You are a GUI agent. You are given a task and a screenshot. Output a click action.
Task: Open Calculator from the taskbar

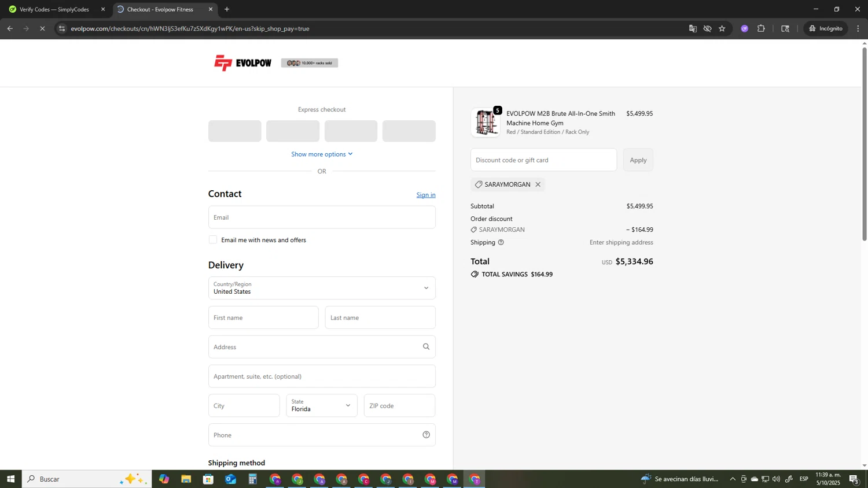click(x=253, y=479)
